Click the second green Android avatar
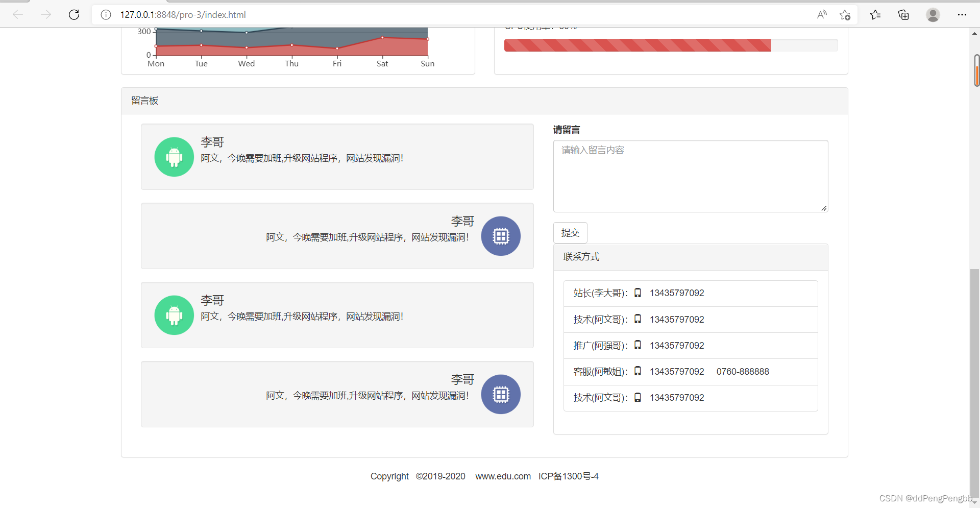Viewport: 980px width, 508px height. click(174, 315)
